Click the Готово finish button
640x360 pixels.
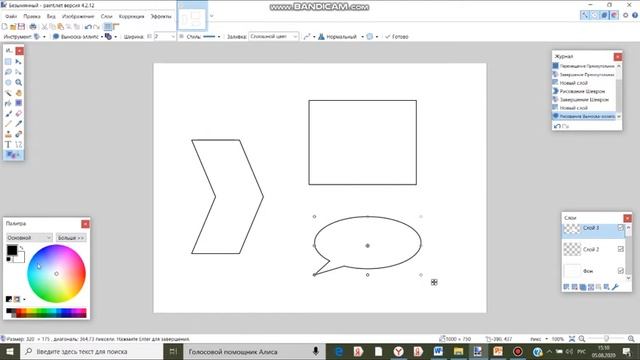[x=396, y=37]
